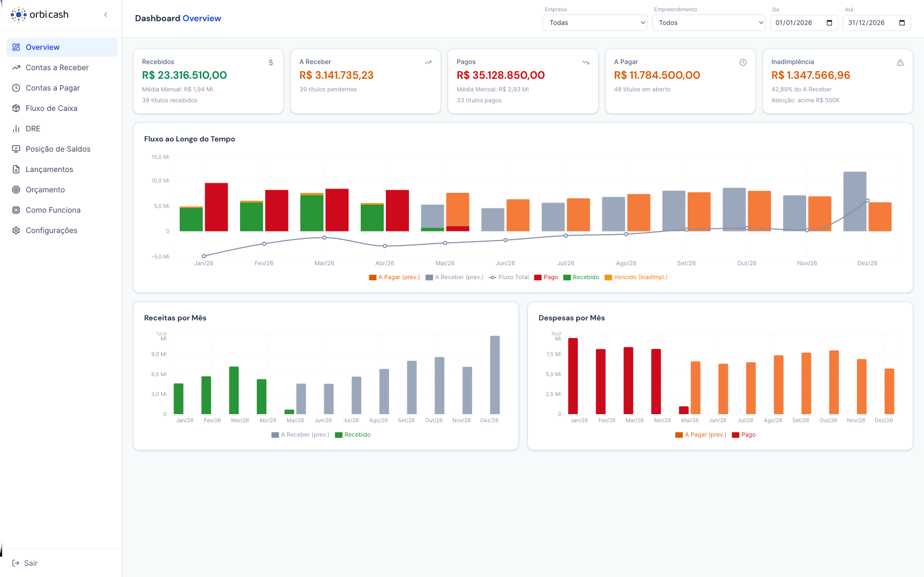
Task: Toggle Vencido (Inadimpl.) legend series
Action: click(636, 278)
